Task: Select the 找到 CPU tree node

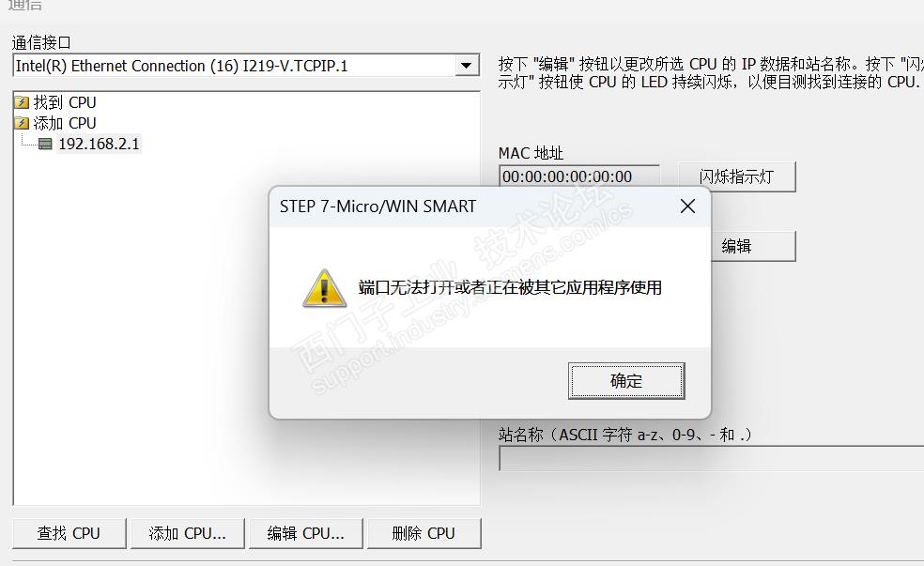Action: 65,102
